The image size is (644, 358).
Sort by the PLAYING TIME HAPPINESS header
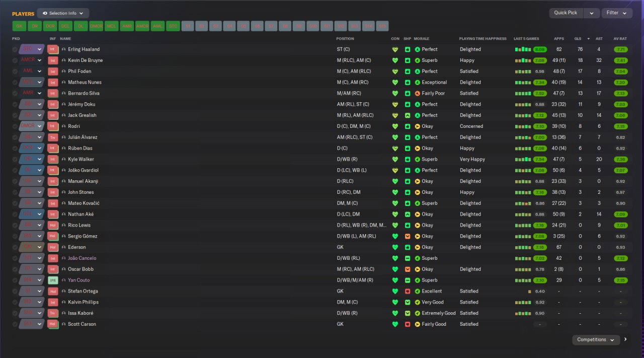[482, 39]
